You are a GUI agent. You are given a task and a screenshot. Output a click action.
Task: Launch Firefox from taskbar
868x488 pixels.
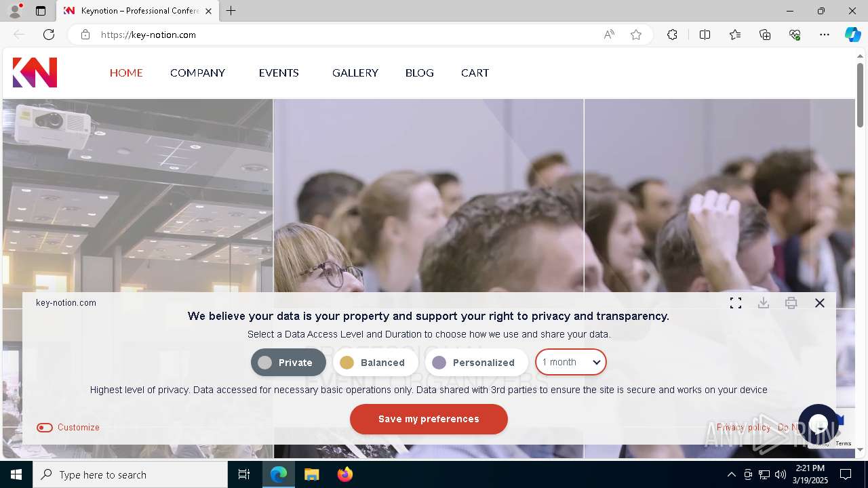pyautogui.click(x=344, y=474)
